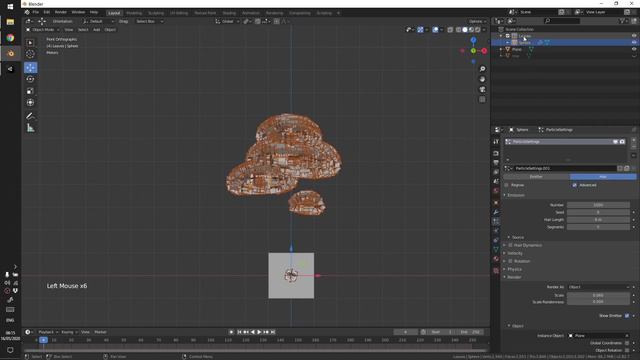Open the viewport Add menu
The image size is (640, 360).
[x=96, y=30]
